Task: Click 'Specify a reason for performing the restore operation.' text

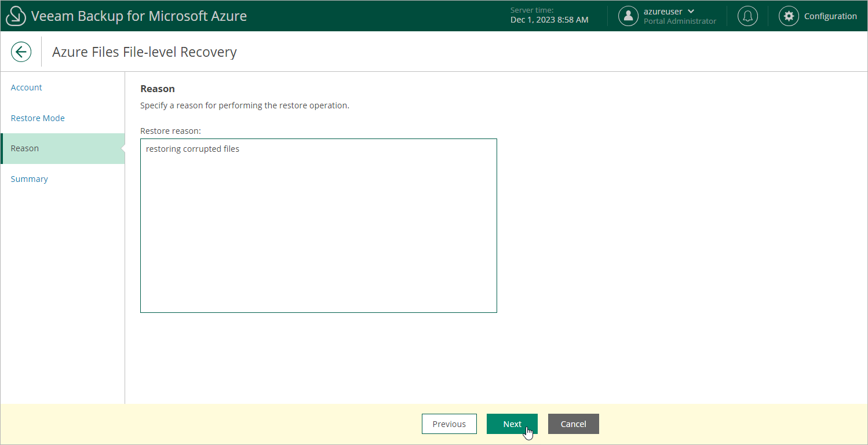Action: tap(245, 105)
